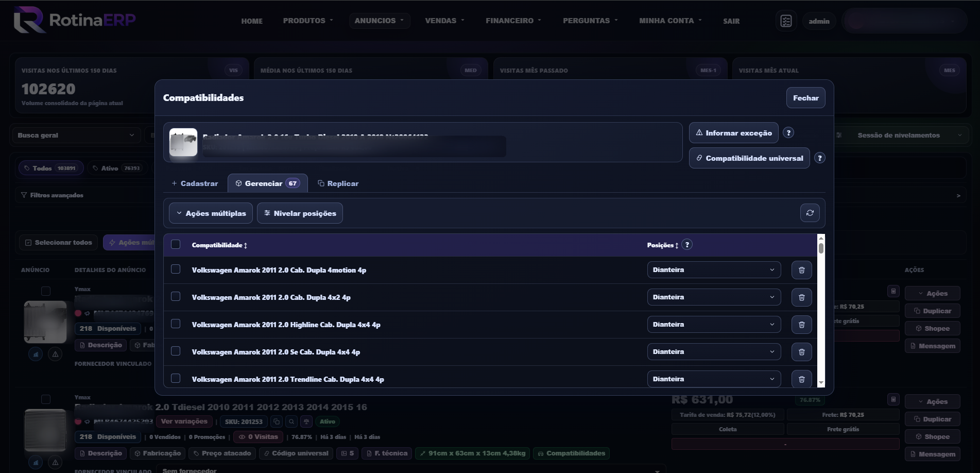Open the calculator icon next to 76.87%
The width and height of the screenshot is (980, 473).
[x=893, y=399]
